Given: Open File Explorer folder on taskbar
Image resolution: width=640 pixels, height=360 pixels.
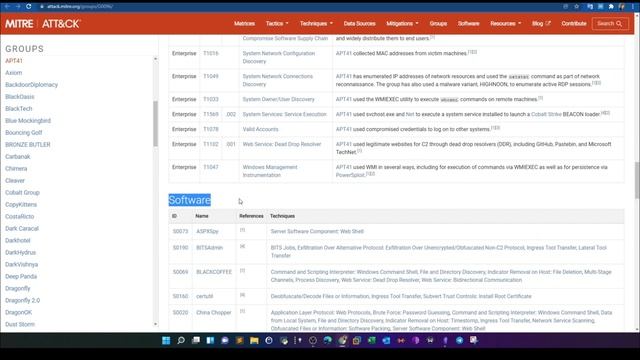Looking at the screenshot, I should click(x=254, y=340).
